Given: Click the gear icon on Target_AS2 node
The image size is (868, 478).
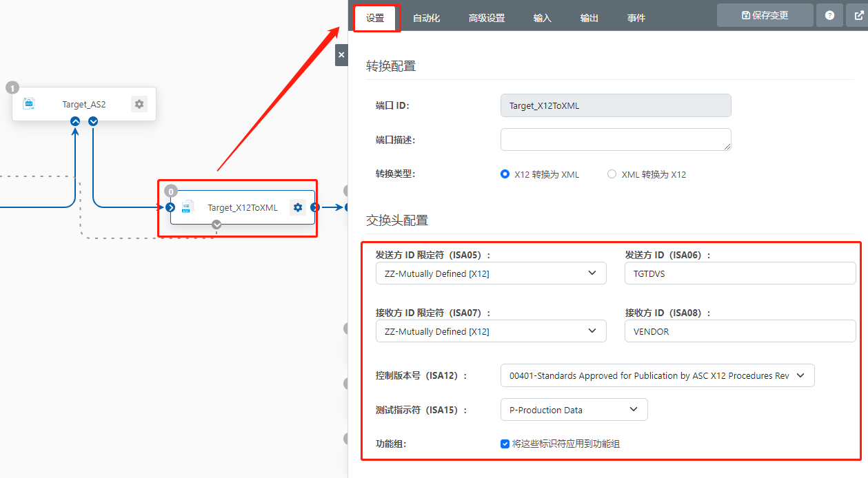Looking at the screenshot, I should pos(139,104).
